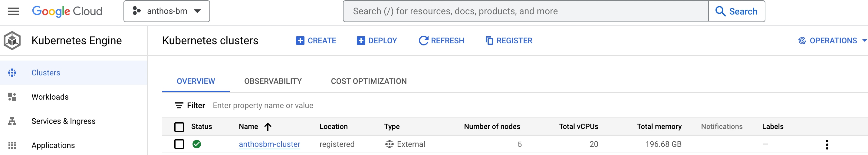The image size is (868, 155).
Task: Click the Labels column header
Action: [773, 127]
